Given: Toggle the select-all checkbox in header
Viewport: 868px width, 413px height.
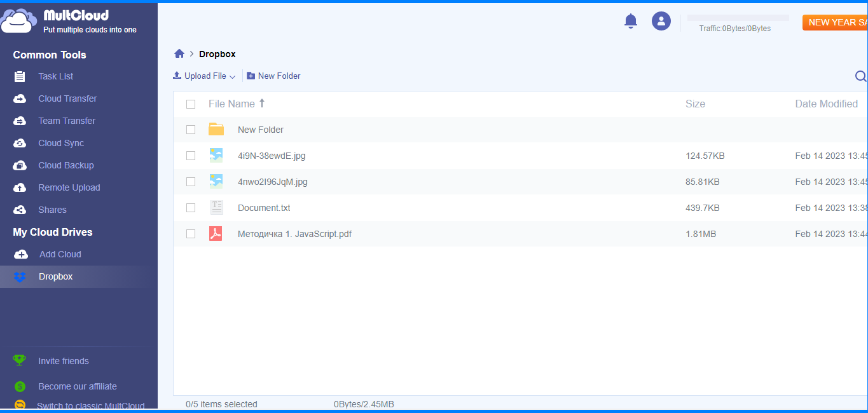Looking at the screenshot, I should [x=191, y=104].
